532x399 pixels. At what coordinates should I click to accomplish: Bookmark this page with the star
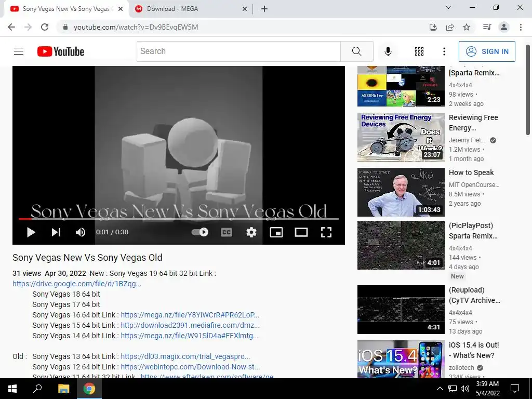coord(467,27)
